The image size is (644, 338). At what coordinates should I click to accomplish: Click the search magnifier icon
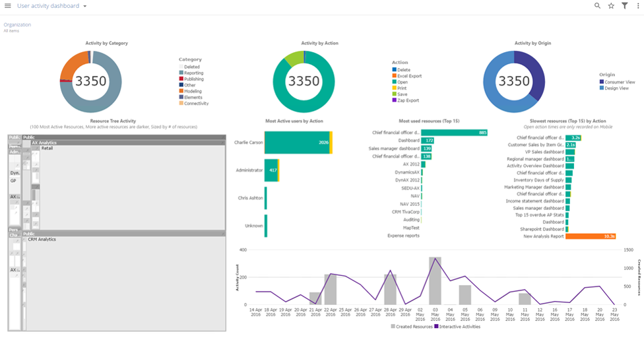[x=597, y=6]
